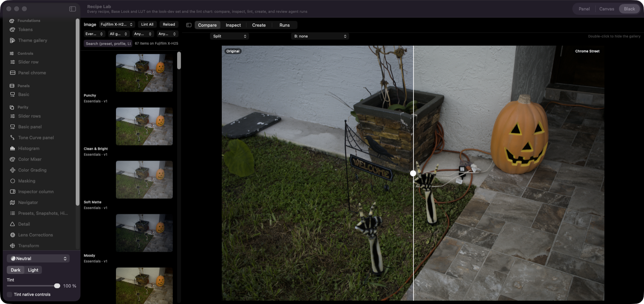Open the 'B: none' comparison dropdown
This screenshot has height=304, width=644.
click(x=320, y=36)
